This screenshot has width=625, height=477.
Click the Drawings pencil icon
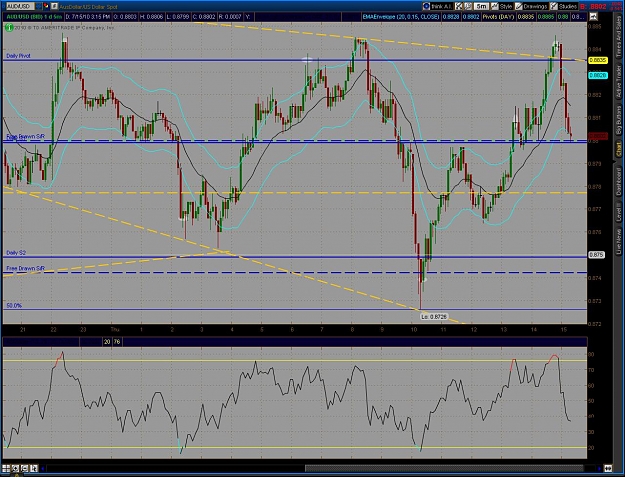(519, 6)
